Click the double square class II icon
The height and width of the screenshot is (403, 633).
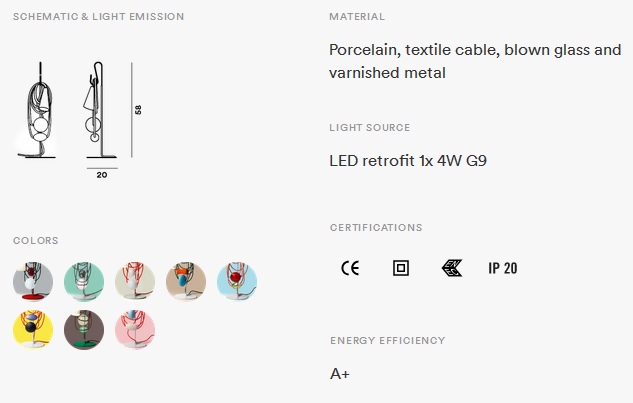pyautogui.click(x=401, y=268)
